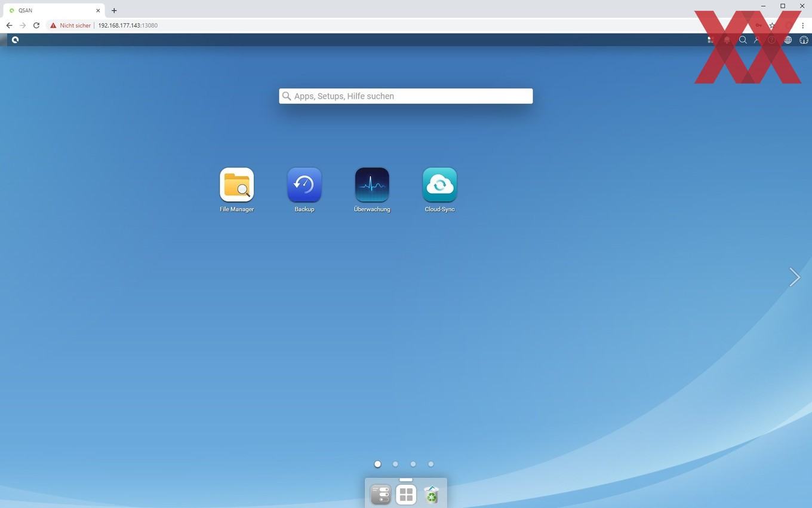Select the first page indicator dot
Viewport: 812px width, 508px height.
377,464
